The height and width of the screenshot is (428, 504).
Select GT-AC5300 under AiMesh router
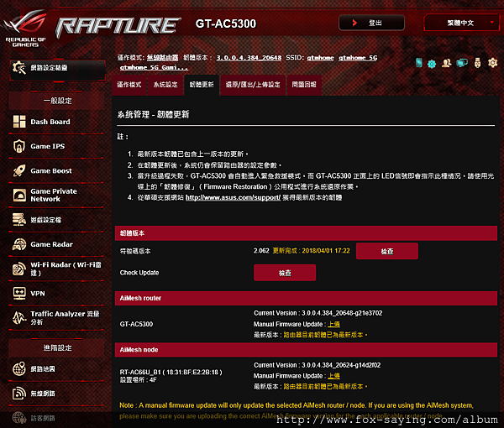click(x=136, y=324)
